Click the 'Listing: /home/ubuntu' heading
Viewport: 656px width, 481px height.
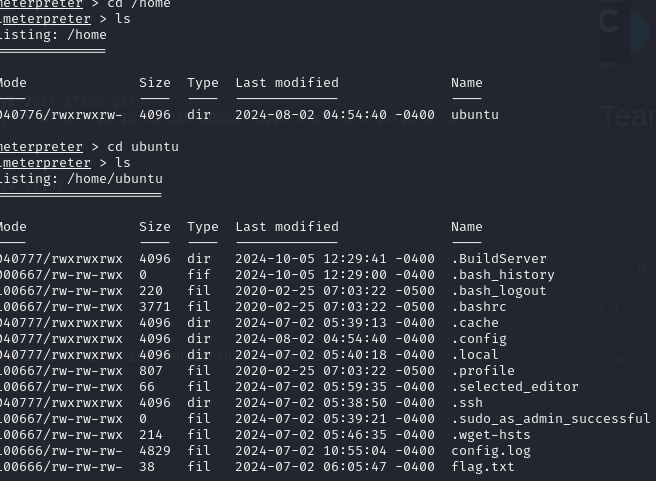[x=81, y=179]
